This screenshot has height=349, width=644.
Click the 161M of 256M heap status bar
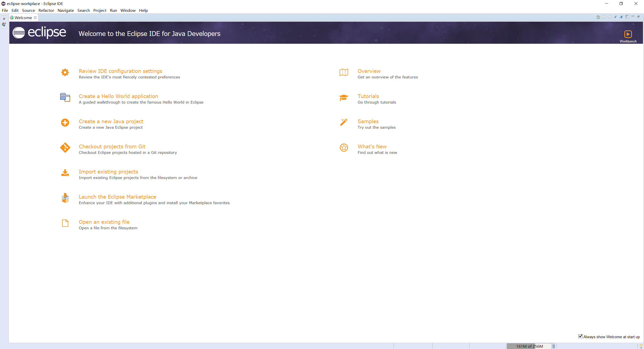click(x=529, y=346)
